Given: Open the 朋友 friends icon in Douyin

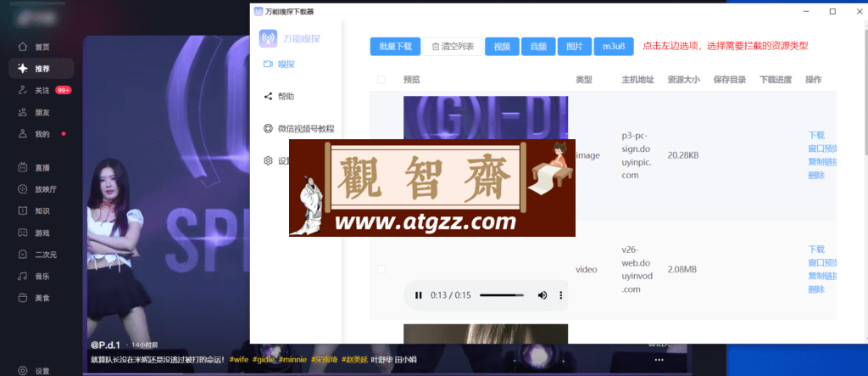Looking at the screenshot, I should [x=23, y=113].
